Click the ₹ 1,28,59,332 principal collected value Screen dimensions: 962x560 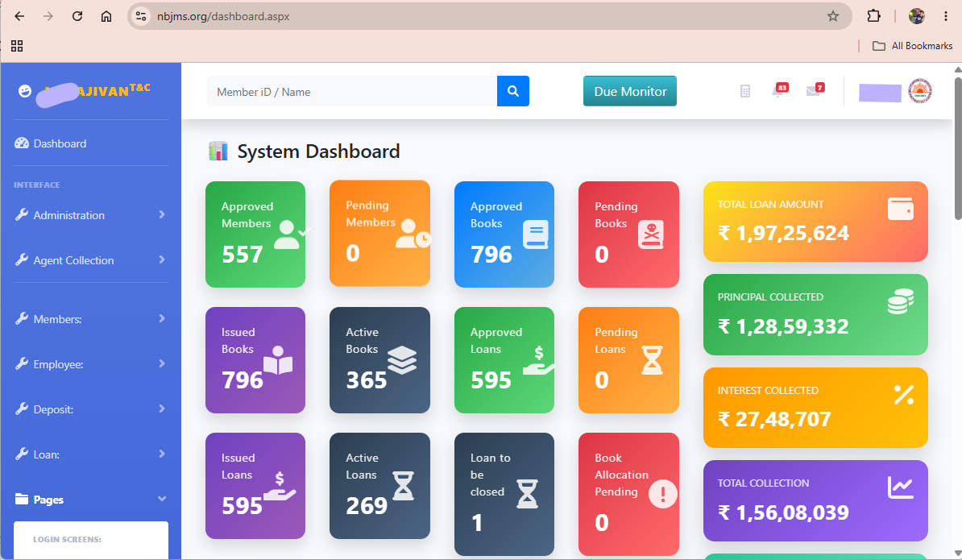[x=783, y=326]
